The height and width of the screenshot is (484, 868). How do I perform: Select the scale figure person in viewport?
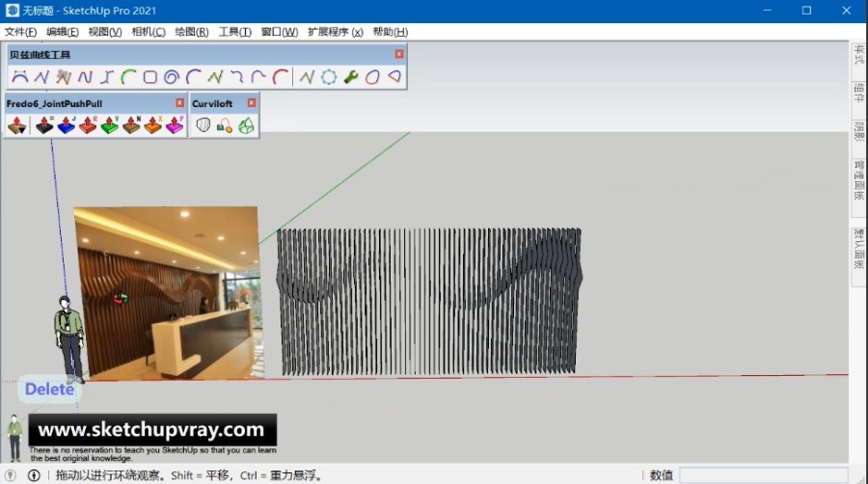(x=69, y=339)
